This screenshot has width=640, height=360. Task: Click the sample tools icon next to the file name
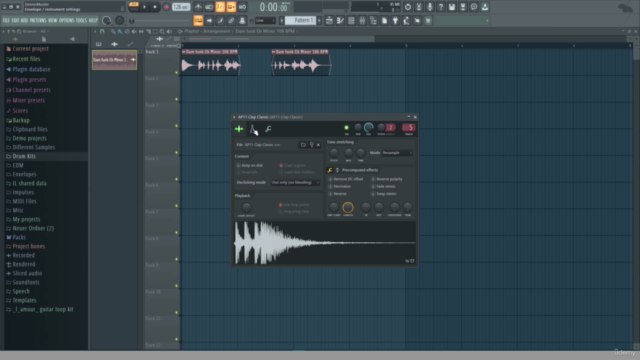click(x=311, y=144)
